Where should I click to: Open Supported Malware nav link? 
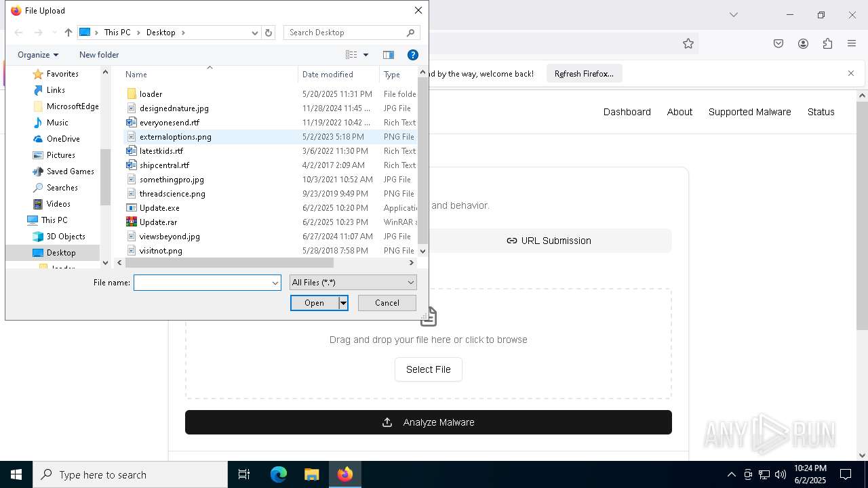(750, 112)
